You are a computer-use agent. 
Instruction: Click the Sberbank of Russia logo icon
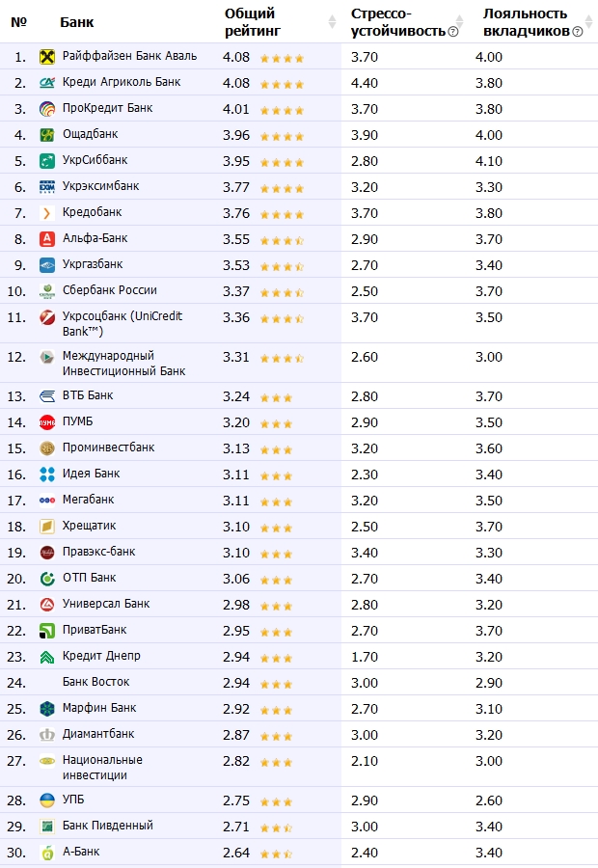47,290
